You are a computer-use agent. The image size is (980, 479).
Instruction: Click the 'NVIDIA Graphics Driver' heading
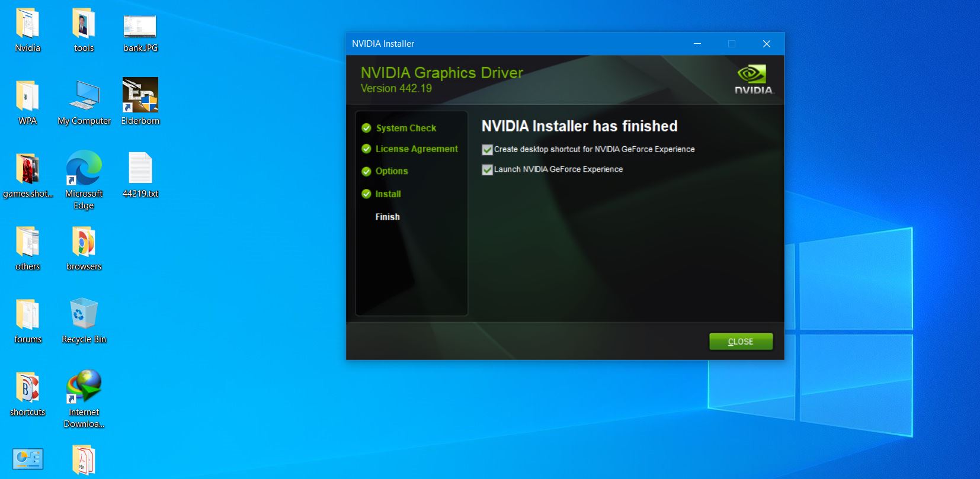point(442,73)
